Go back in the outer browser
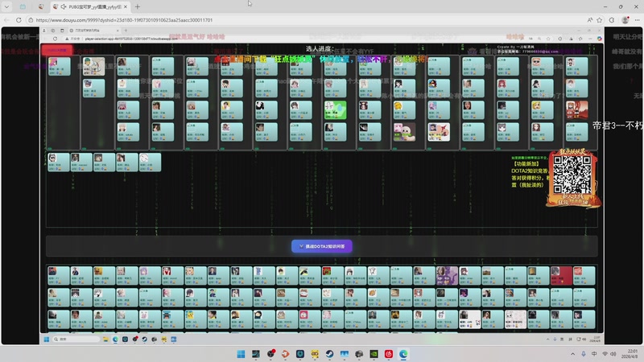 [6, 19]
